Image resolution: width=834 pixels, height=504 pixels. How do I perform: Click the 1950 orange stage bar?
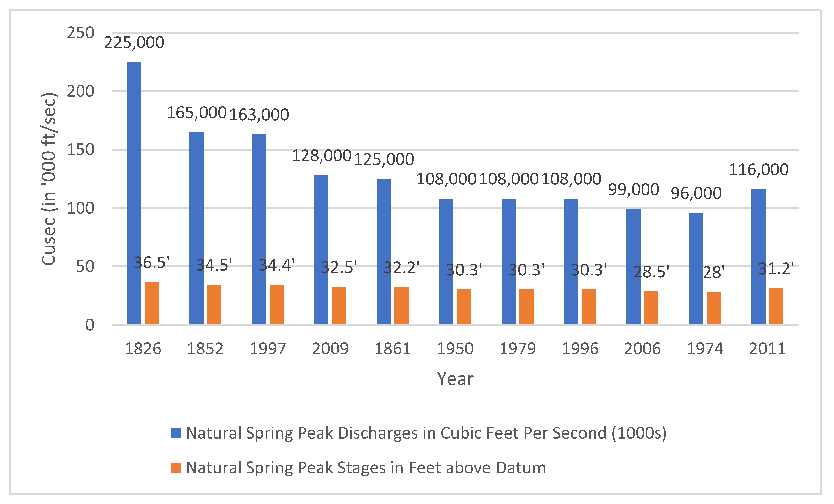[464, 306]
